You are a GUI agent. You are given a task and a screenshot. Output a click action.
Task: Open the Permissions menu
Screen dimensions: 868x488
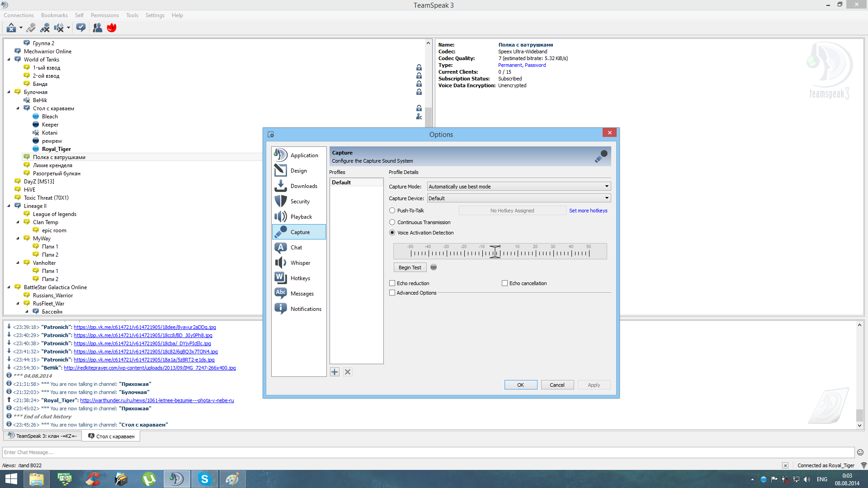click(x=104, y=15)
